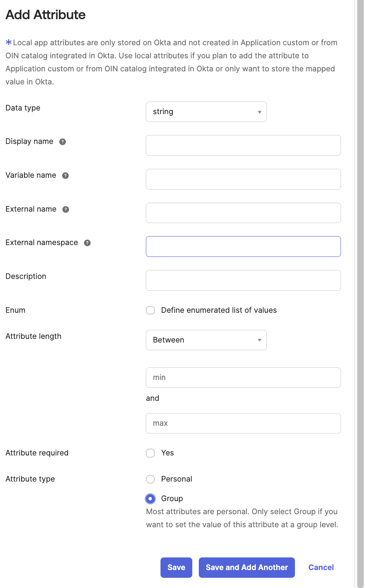Image resolution: width=365 pixels, height=588 pixels.
Task: Select the Personal attribute type
Action: click(151, 479)
